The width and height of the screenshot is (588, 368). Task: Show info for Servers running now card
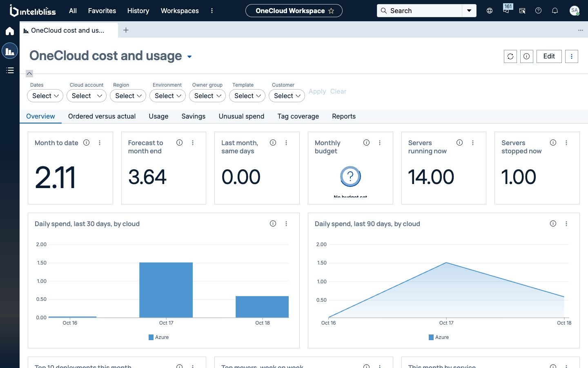pos(460,143)
